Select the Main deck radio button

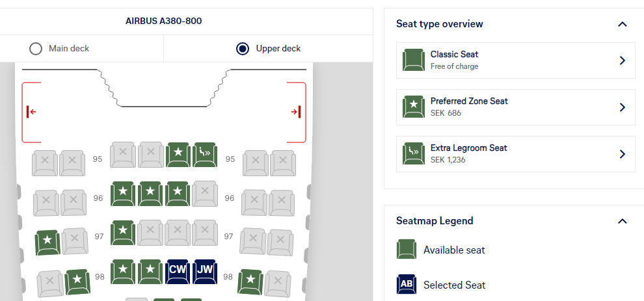36,49
